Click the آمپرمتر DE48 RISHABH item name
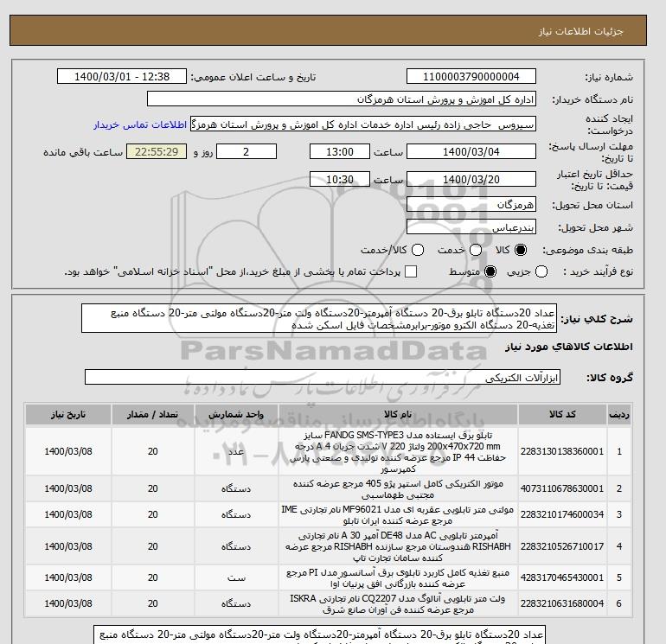 tap(398, 546)
